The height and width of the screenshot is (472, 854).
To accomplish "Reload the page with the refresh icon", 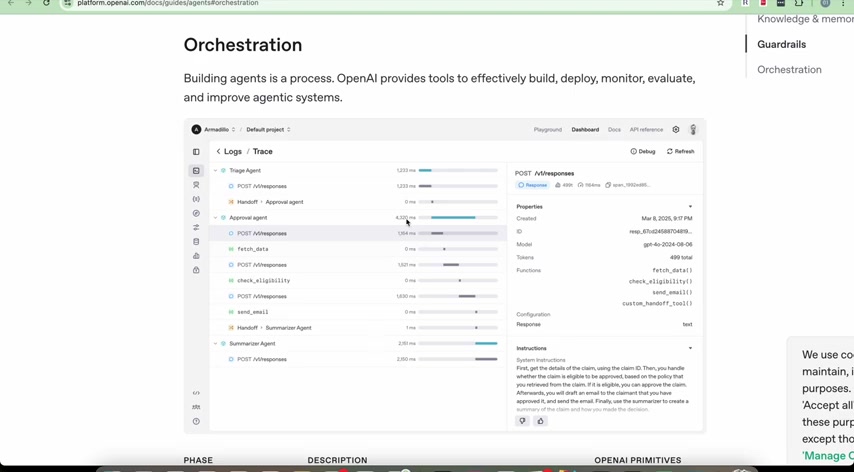I will point(46,3).
